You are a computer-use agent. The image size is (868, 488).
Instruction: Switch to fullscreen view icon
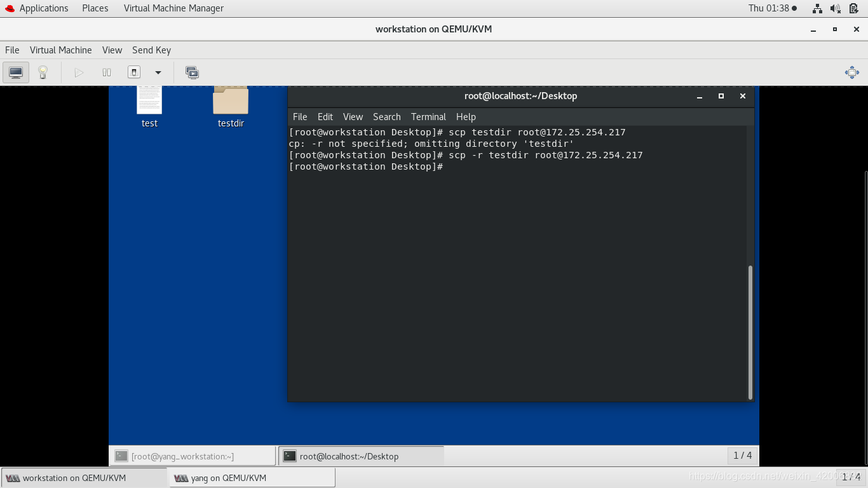click(852, 72)
